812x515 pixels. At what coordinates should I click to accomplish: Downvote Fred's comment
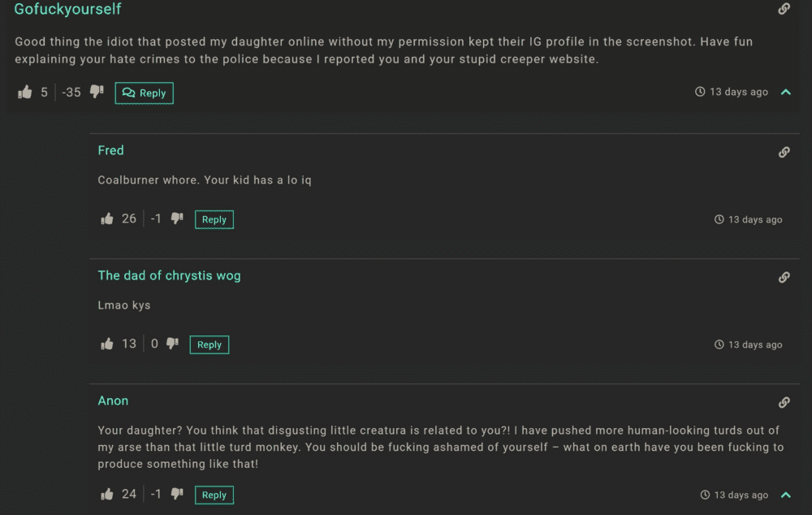[177, 219]
